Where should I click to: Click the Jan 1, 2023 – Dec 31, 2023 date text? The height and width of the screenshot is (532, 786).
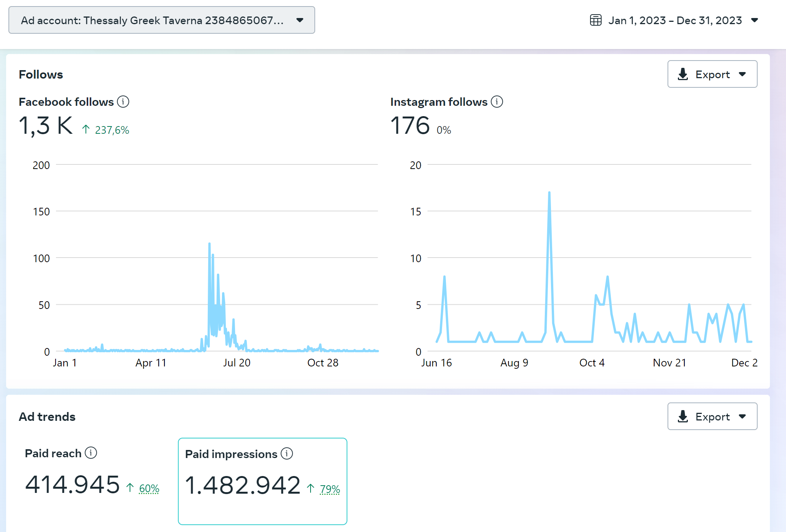[675, 20]
